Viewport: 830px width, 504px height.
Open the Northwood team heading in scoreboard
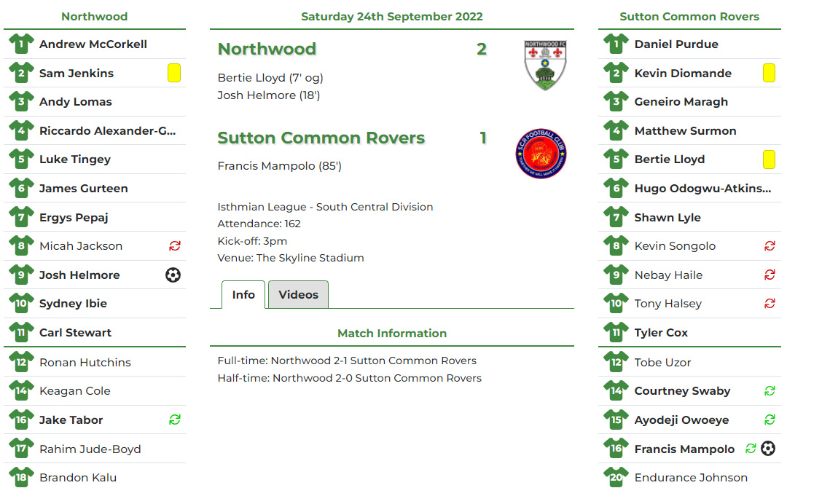point(267,49)
